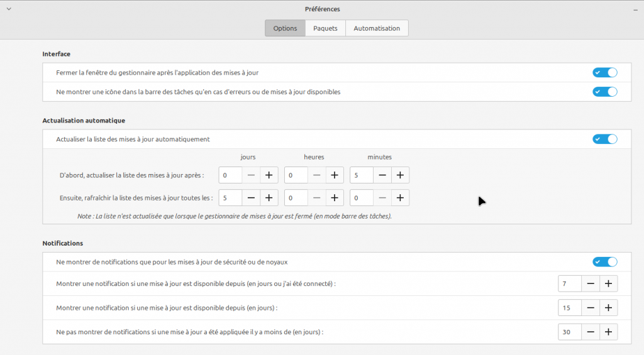This screenshot has width=644, height=355.
Task: Open the Automatisation tab
Action: tap(377, 28)
